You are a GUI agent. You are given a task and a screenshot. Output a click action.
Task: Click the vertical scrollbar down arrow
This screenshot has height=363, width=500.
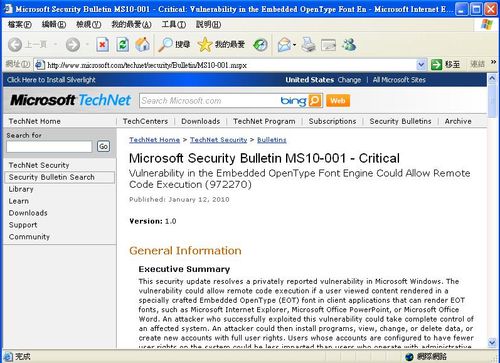tap(492, 342)
